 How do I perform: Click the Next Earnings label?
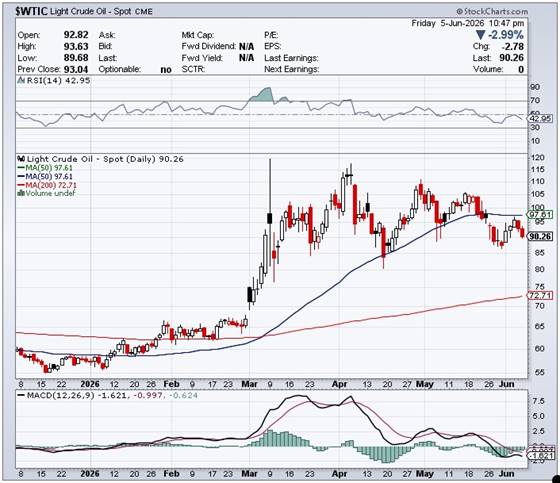pos(292,69)
